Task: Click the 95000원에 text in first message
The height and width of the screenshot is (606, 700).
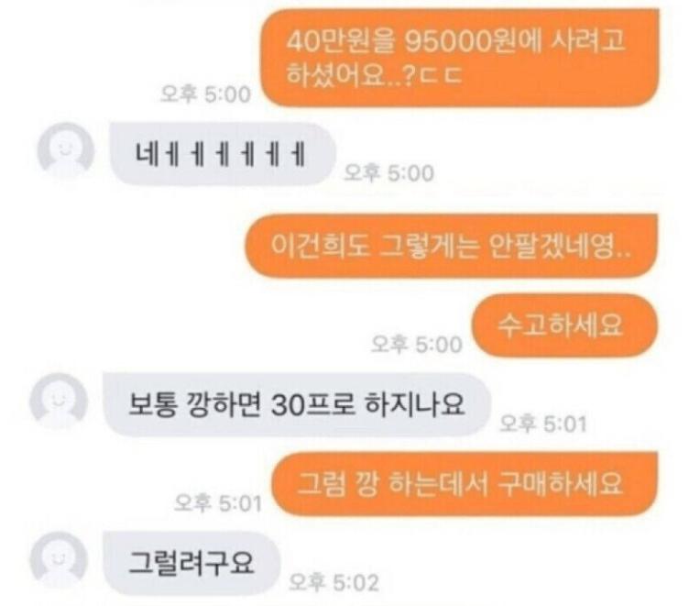Action: (473, 42)
